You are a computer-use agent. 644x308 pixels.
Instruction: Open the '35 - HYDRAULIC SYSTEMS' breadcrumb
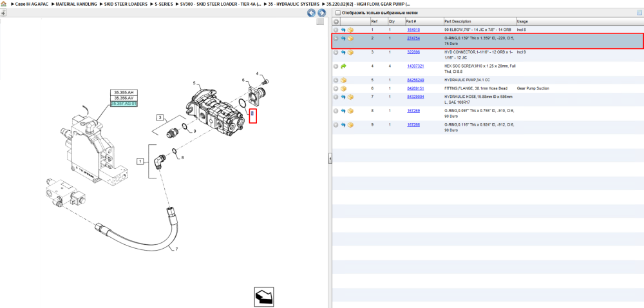[x=294, y=4]
